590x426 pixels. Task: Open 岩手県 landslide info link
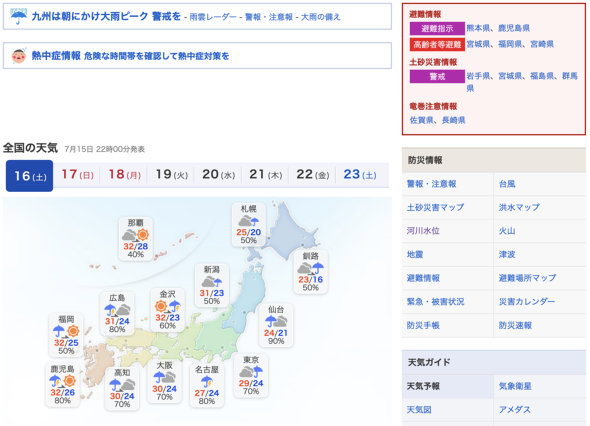[478, 76]
